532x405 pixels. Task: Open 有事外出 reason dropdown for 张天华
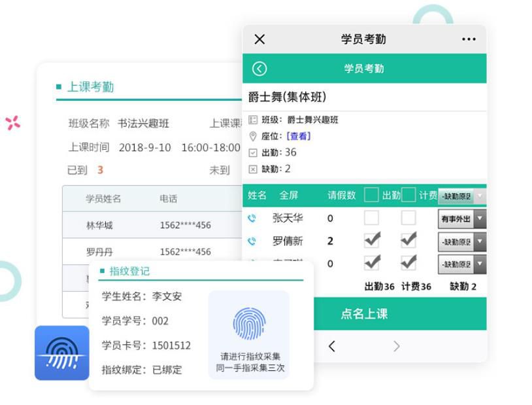(x=462, y=219)
